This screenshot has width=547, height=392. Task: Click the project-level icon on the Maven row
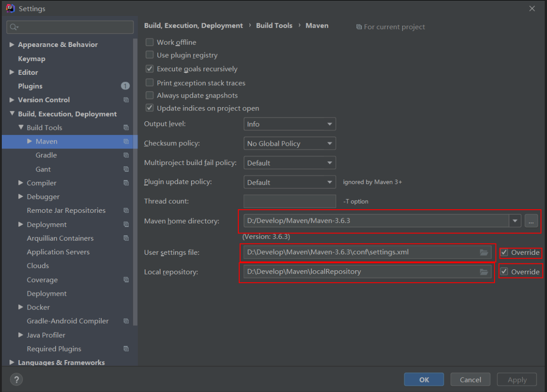(x=126, y=142)
